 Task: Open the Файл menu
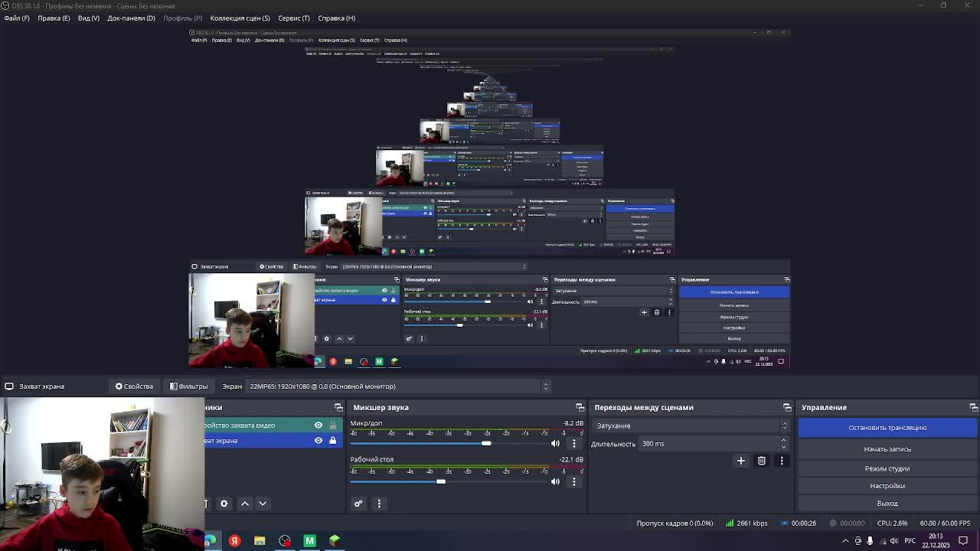16,18
